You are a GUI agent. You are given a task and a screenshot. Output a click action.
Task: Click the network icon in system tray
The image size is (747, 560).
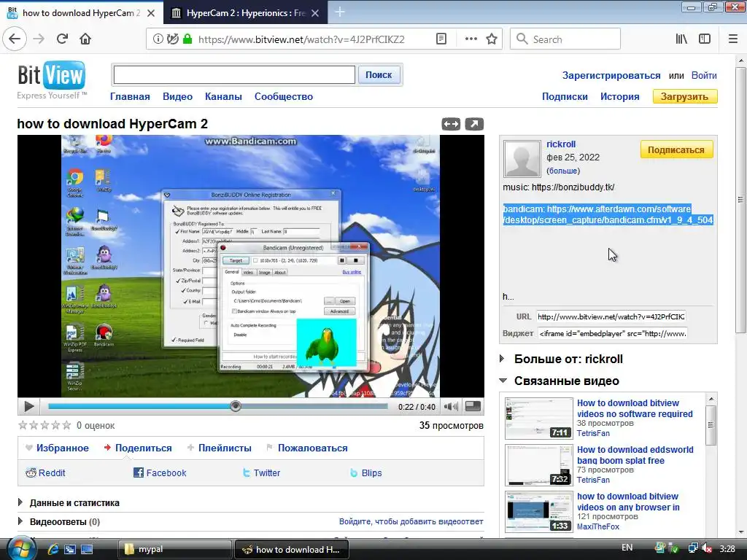click(x=693, y=548)
